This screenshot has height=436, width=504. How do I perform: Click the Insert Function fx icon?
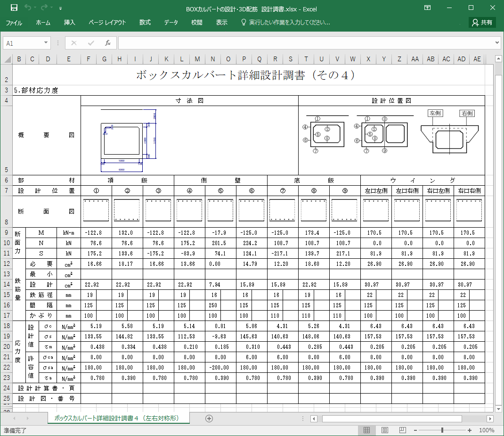point(108,43)
